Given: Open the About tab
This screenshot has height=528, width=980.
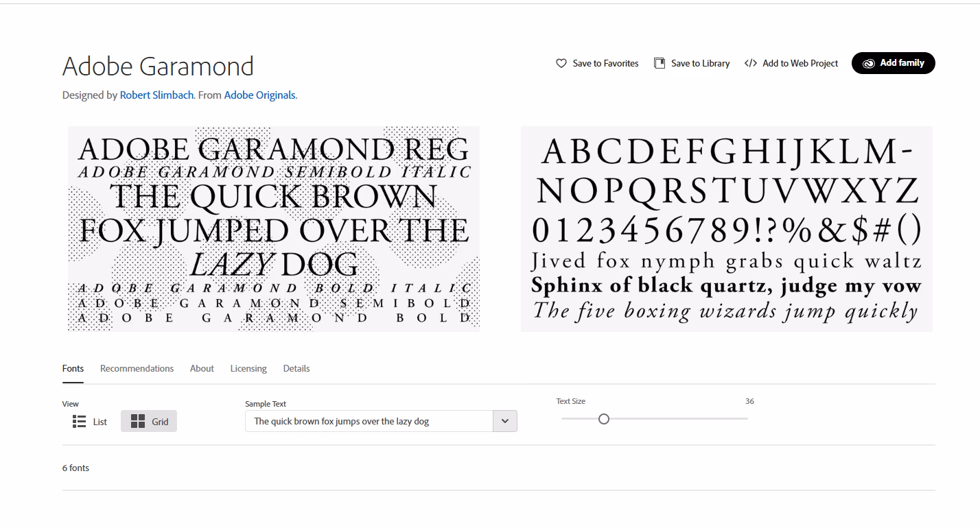Looking at the screenshot, I should (x=202, y=368).
